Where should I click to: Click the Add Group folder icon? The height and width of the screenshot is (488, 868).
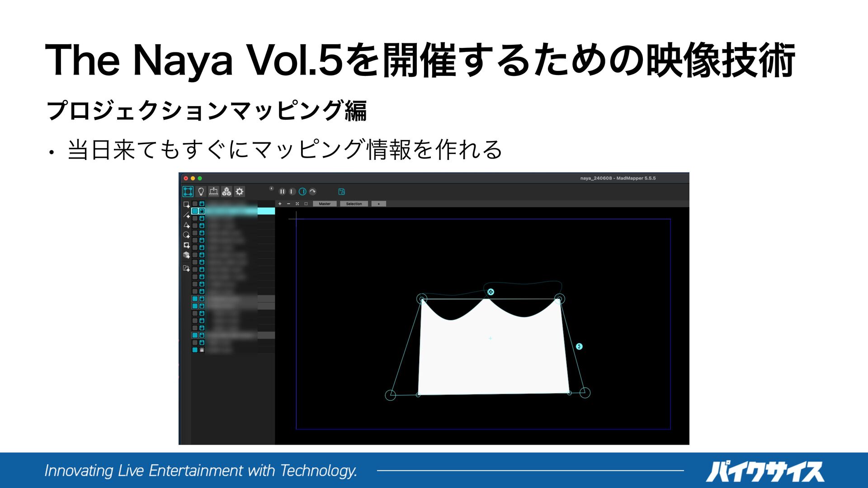(x=186, y=268)
